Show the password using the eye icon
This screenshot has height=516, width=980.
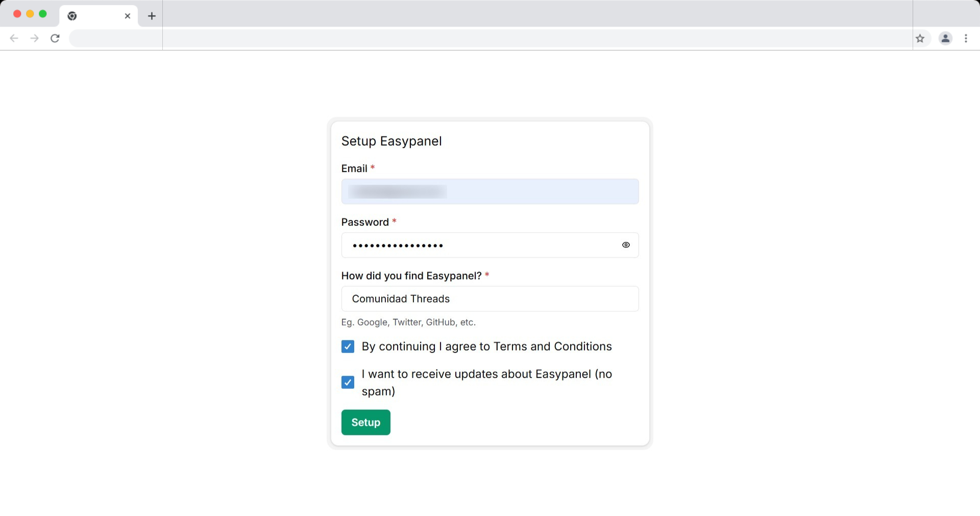[626, 245]
